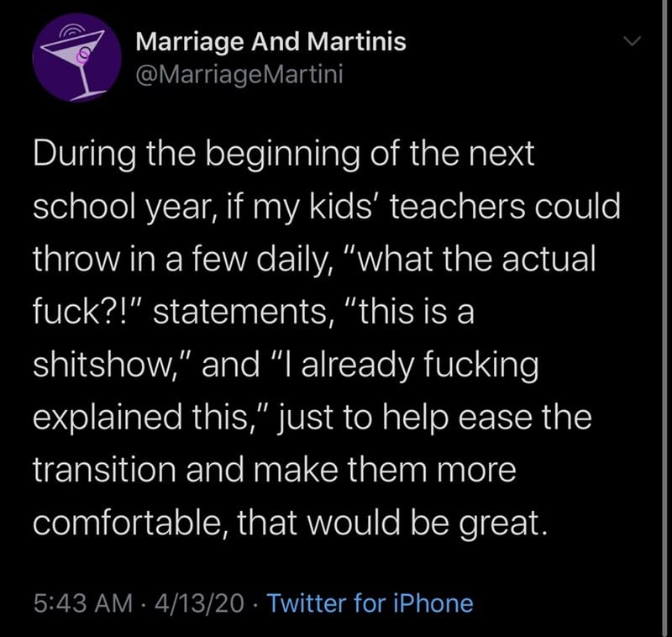Click the word "statements" in the tweet
The image size is (672, 637).
240,312
